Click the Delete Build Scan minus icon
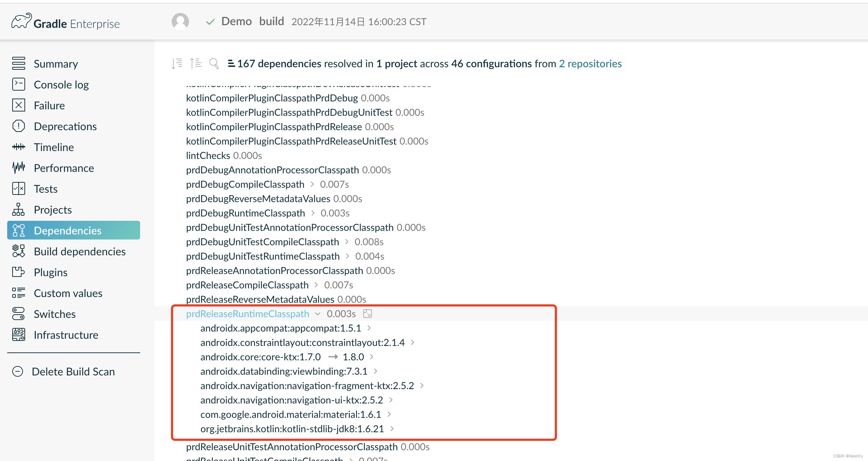 (x=18, y=371)
